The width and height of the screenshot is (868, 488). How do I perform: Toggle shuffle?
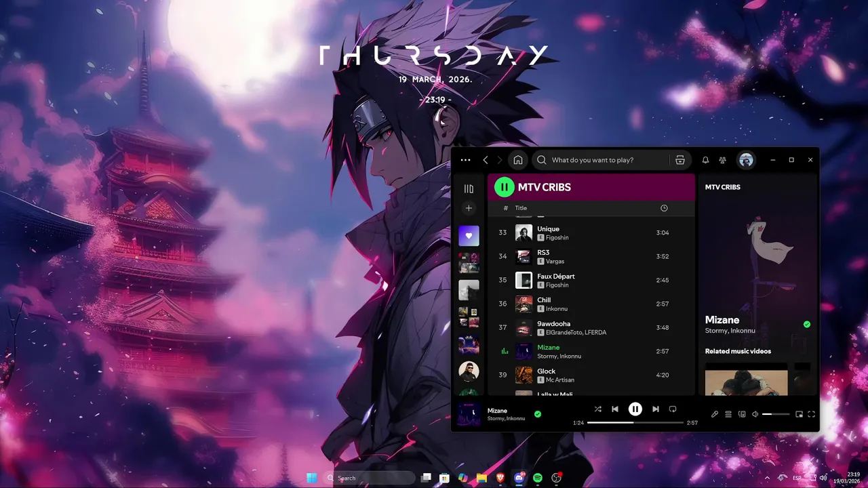(x=597, y=409)
